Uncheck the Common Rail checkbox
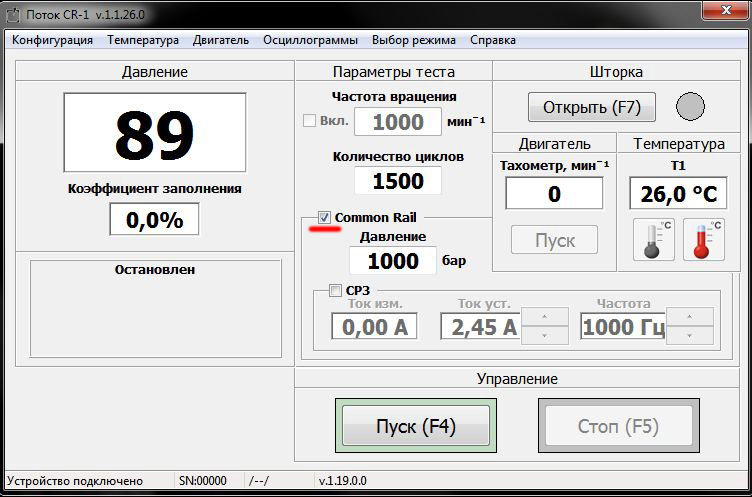 point(324,217)
